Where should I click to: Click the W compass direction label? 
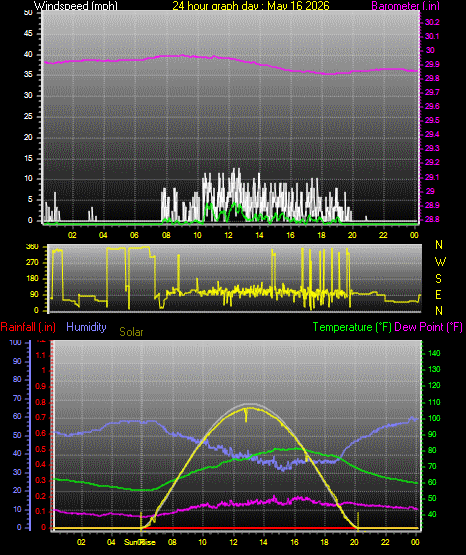(440, 262)
